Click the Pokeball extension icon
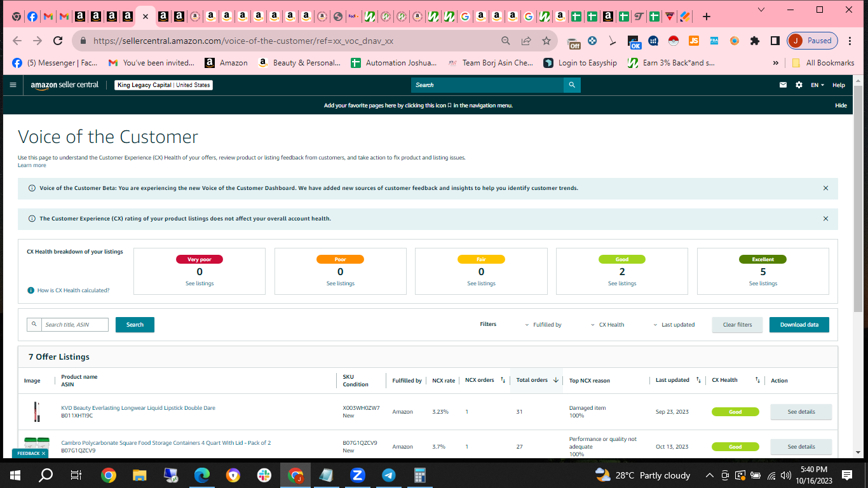Viewport: 868px width, 488px height. [674, 41]
